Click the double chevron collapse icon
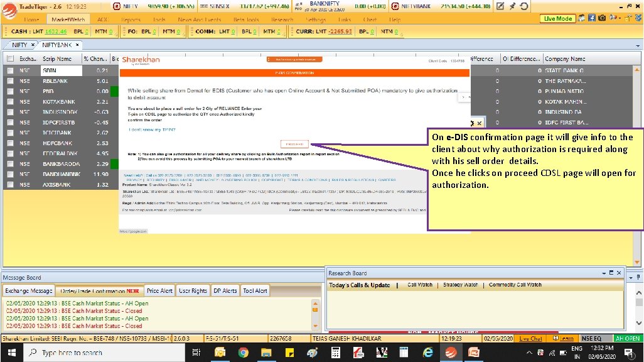This screenshot has width=644, height=362. pos(638,18)
